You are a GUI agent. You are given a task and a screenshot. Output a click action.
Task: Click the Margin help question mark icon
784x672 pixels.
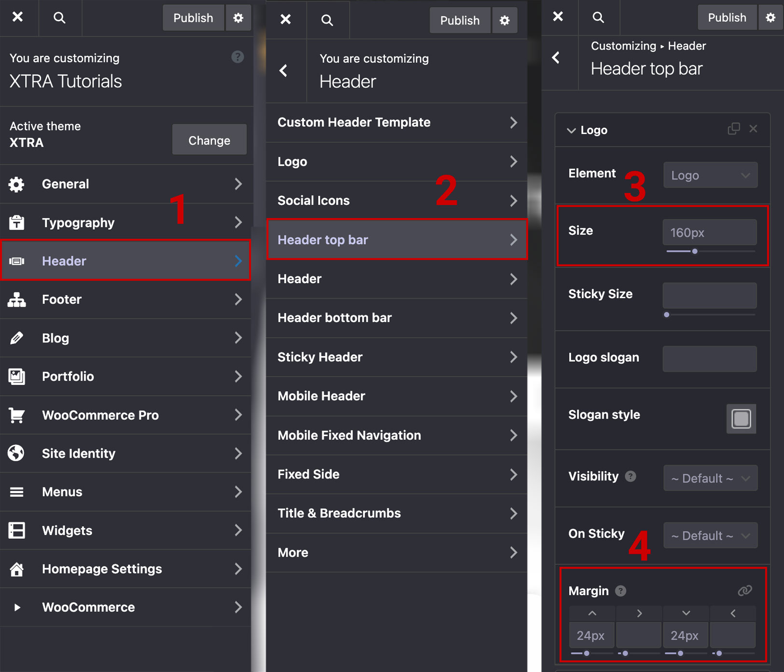621,591
